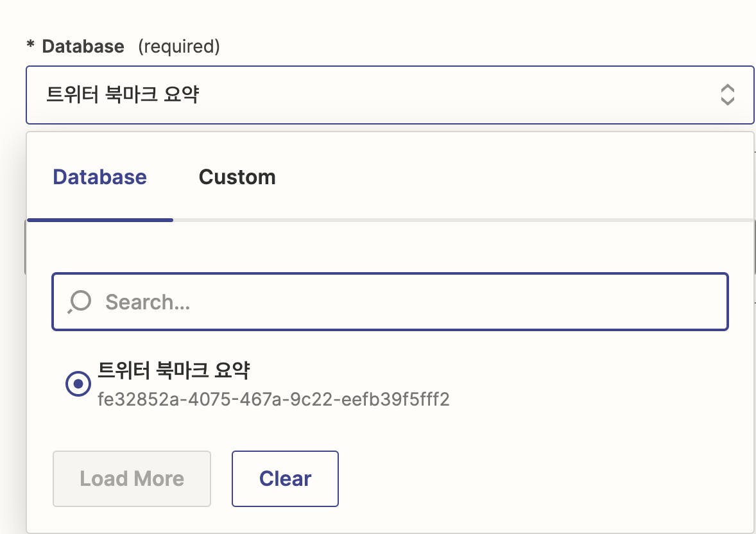Click the upward arrow of the selector chevron
This screenshot has width=756, height=534.
[x=727, y=89]
